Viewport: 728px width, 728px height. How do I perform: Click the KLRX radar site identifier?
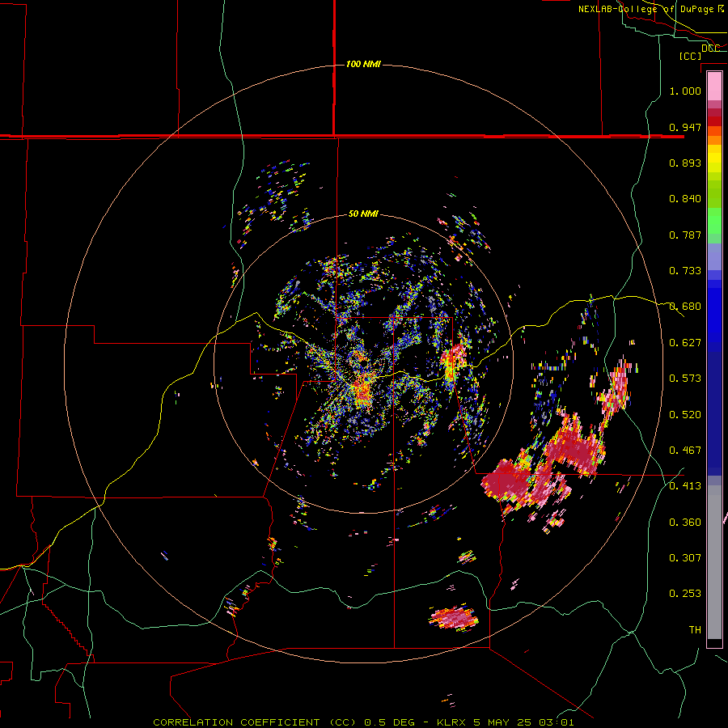click(452, 722)
